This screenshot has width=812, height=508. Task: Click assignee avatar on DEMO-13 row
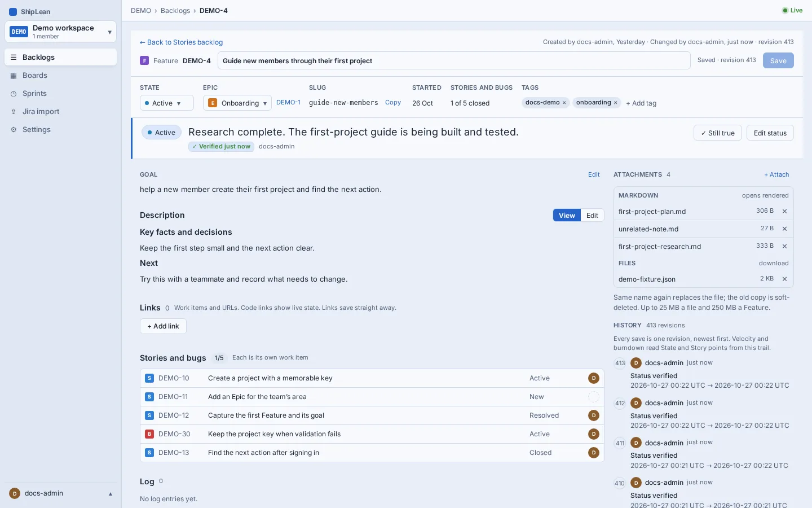pyautogui.click(x=593, y=453)
